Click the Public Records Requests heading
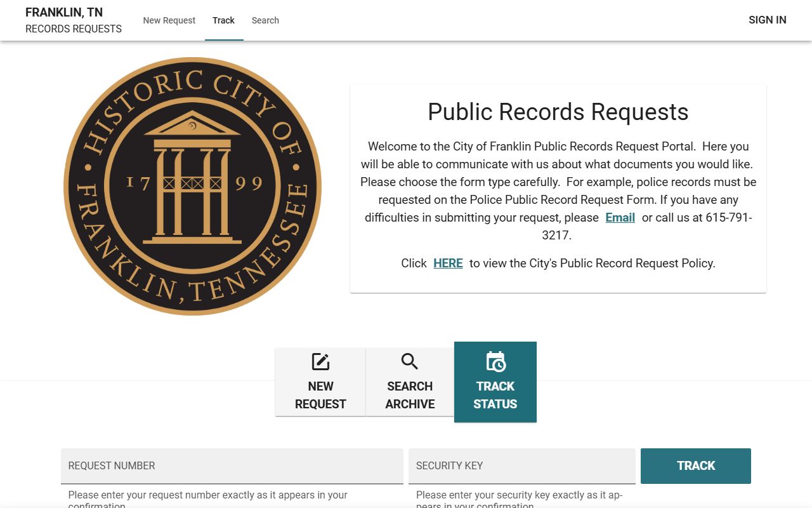The image size is (812, 508). click(x=558, y=112)
